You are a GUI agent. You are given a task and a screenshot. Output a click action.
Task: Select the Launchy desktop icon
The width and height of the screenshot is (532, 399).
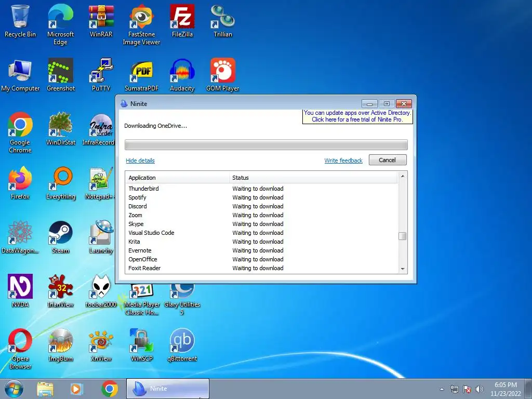(101, 237)
